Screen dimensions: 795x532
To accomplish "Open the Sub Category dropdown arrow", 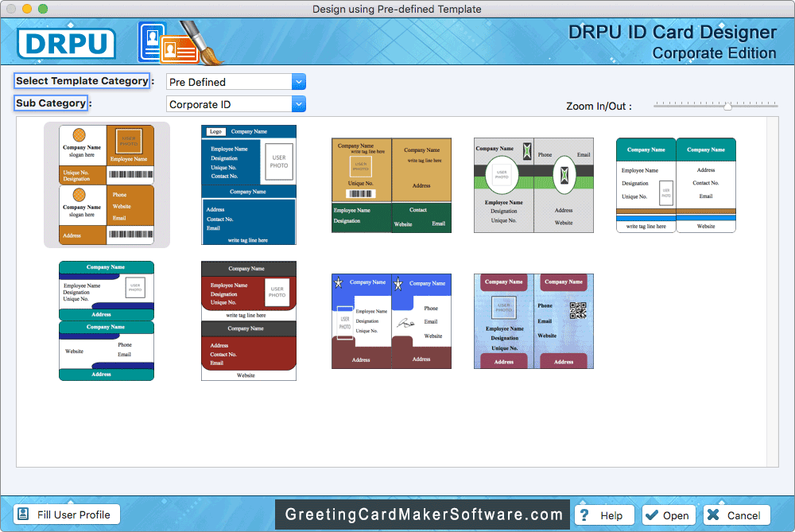I will tap(299, 104).
